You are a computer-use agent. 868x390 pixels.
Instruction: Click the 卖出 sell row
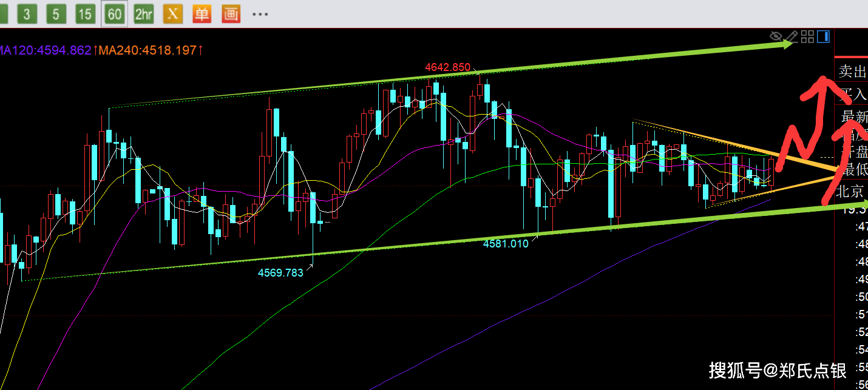click(852, 72)
